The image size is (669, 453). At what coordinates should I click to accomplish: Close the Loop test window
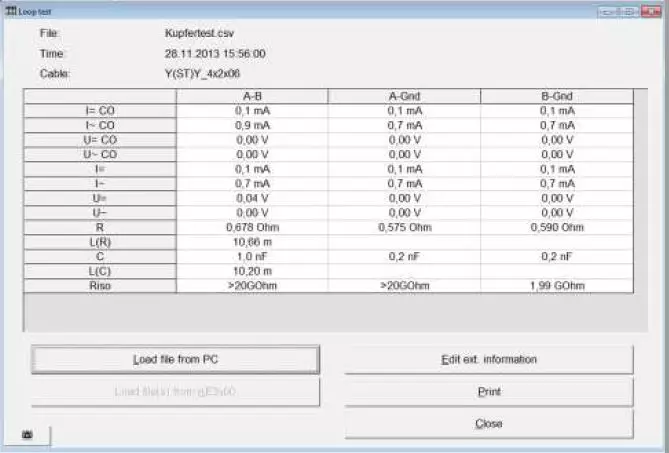[651, 12]
